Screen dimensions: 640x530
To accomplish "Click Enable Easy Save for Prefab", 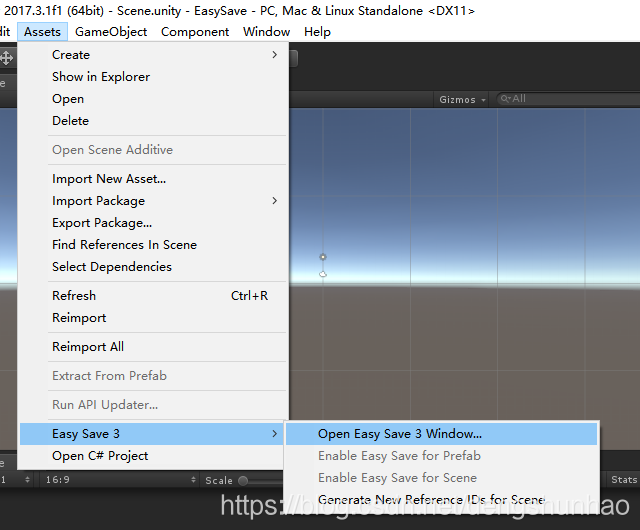I will pyautogui.click(x=442, y=456).
